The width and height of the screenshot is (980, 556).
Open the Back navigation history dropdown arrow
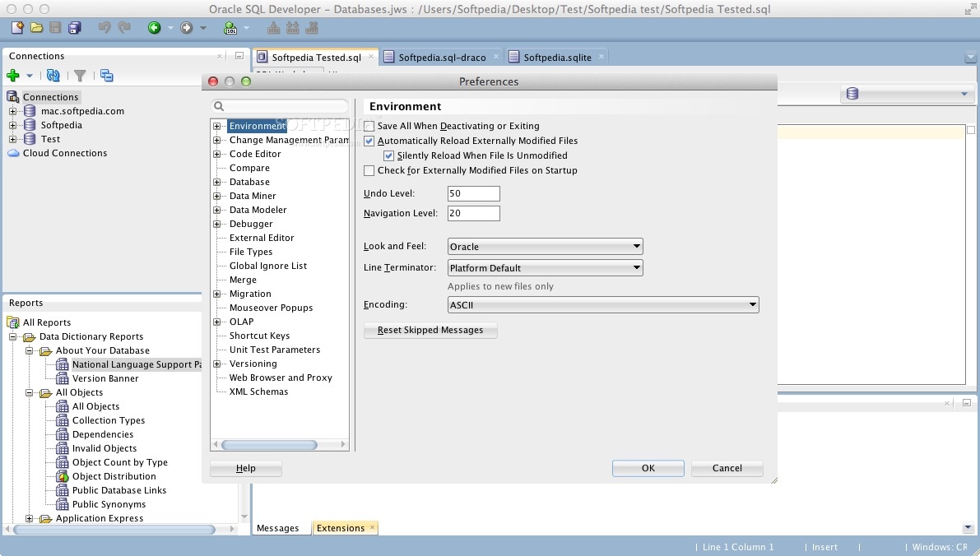[x=170, y=28]
